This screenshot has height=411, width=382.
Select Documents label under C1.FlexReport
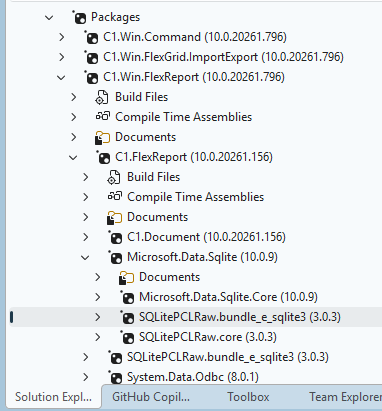158,217
